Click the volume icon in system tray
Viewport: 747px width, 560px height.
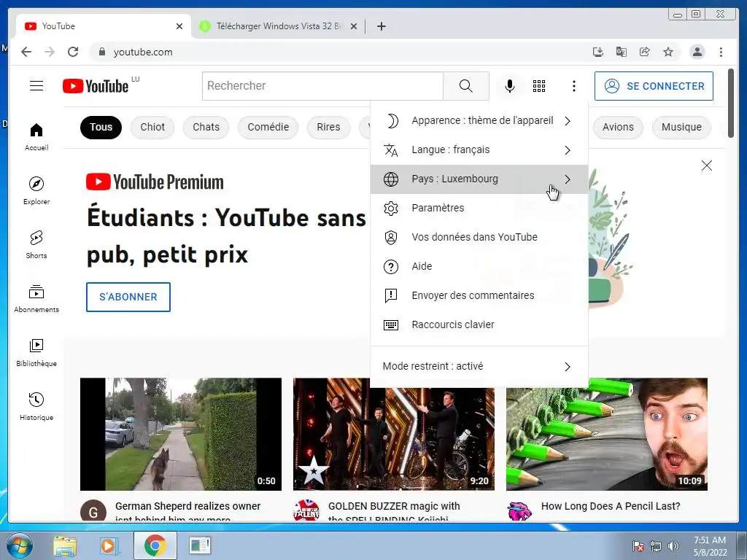[673, 546]
